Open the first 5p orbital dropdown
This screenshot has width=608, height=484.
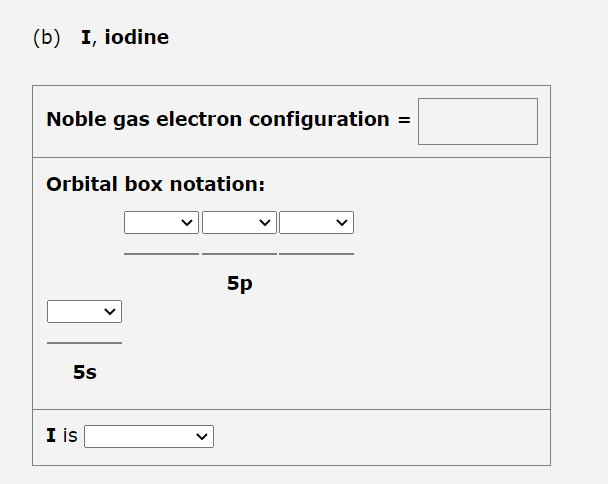coord(161,223)
